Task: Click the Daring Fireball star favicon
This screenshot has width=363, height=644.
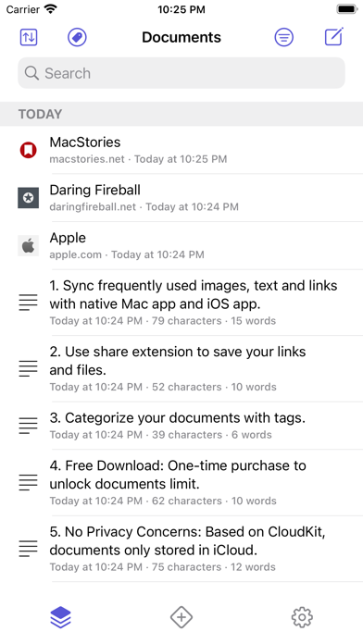Action: click(29, 198)
